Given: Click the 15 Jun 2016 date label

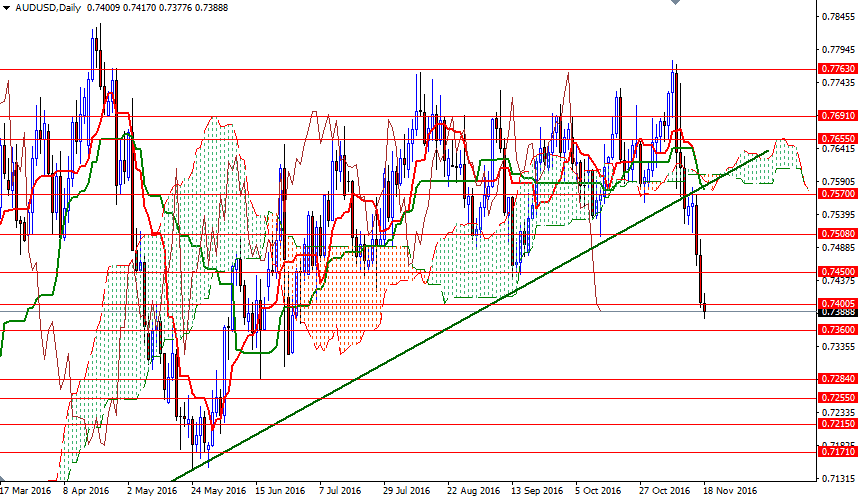Looking at the screenshot, I should pyautogui.click(x=280, y=490).
